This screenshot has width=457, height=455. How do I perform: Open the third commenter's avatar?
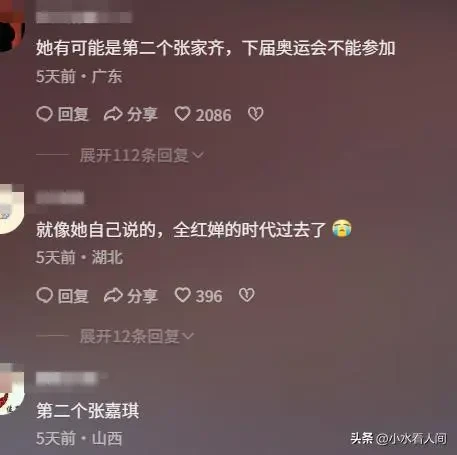click(x=12, y=389)
